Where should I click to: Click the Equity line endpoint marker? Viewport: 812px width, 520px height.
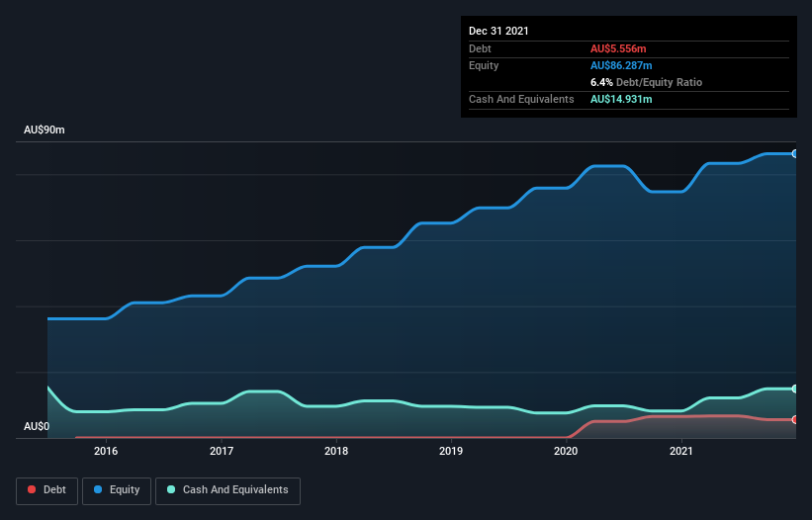coord(795,153)
